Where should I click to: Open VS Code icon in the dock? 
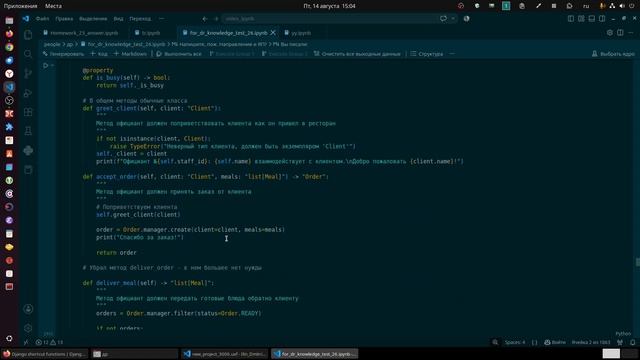click(9, 87)
